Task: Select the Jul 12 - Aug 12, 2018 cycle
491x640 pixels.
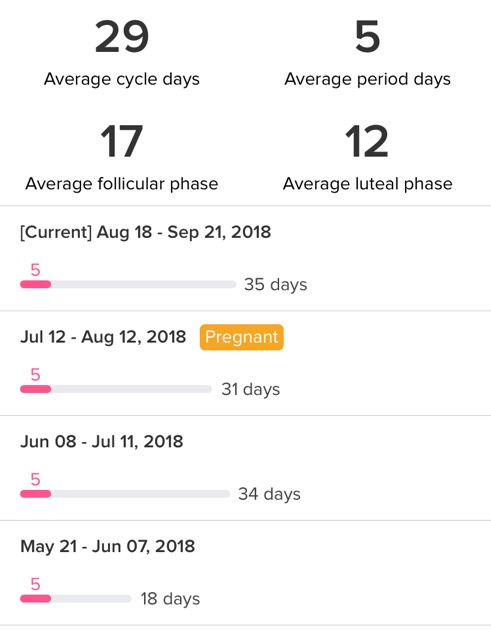Action: (245, 363)
